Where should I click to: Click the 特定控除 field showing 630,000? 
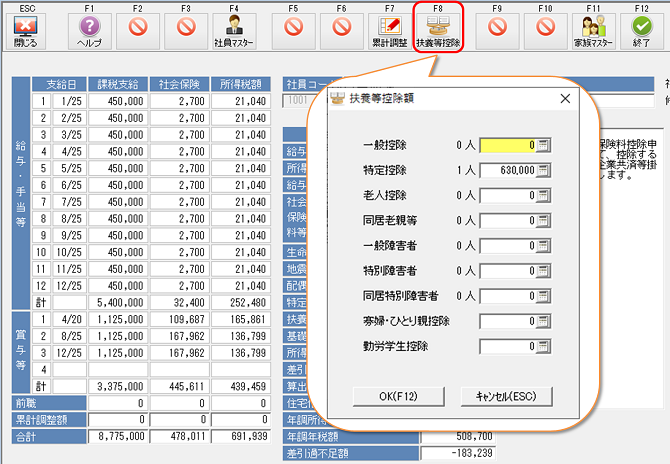point(508,170)
